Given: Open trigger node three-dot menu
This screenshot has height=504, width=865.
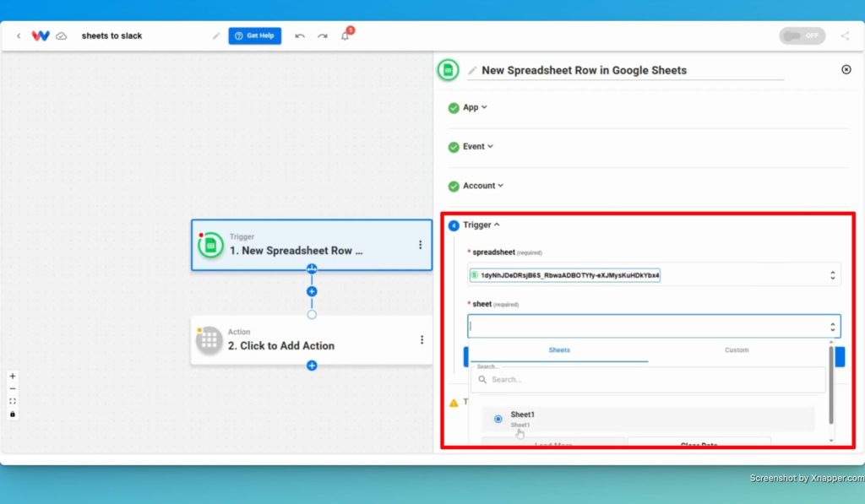Looking at the screenshot, I should (421, 245).
